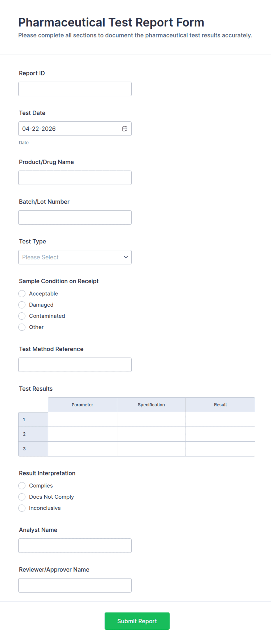Screen dimensions: 271x644
Task: Choose the Damaged radio option
Action: pos(22,305)
